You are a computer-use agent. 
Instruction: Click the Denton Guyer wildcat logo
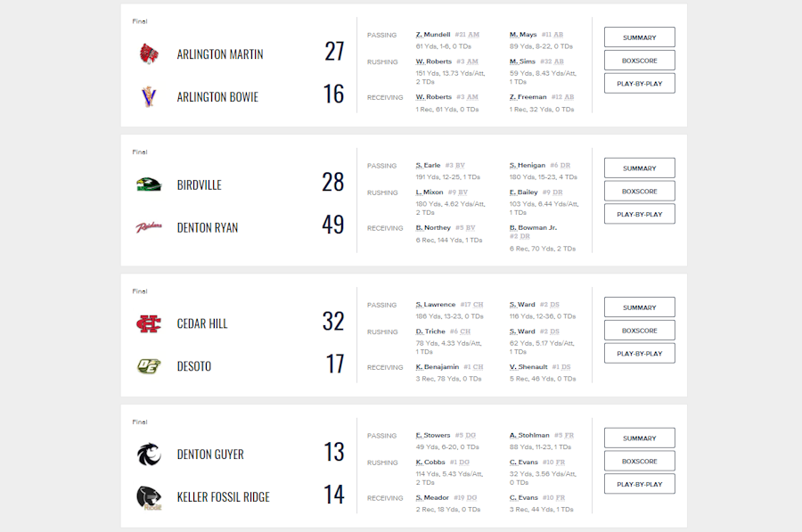(148, 454)
